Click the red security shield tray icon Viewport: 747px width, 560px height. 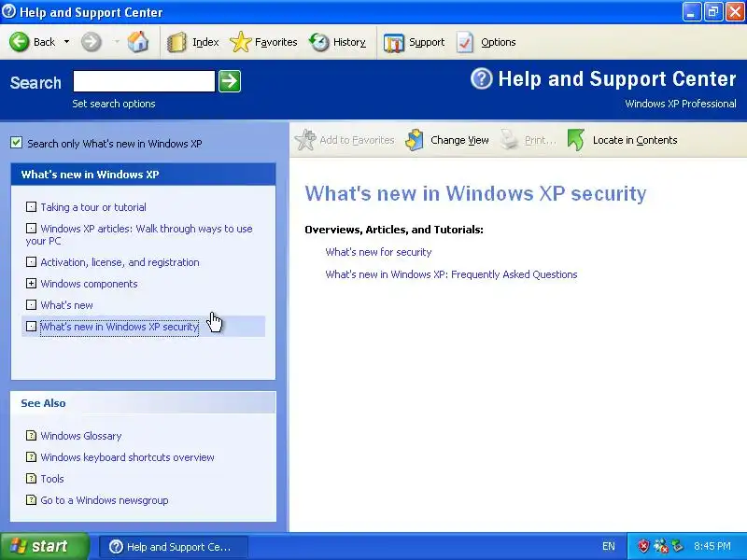coord(643,546)
